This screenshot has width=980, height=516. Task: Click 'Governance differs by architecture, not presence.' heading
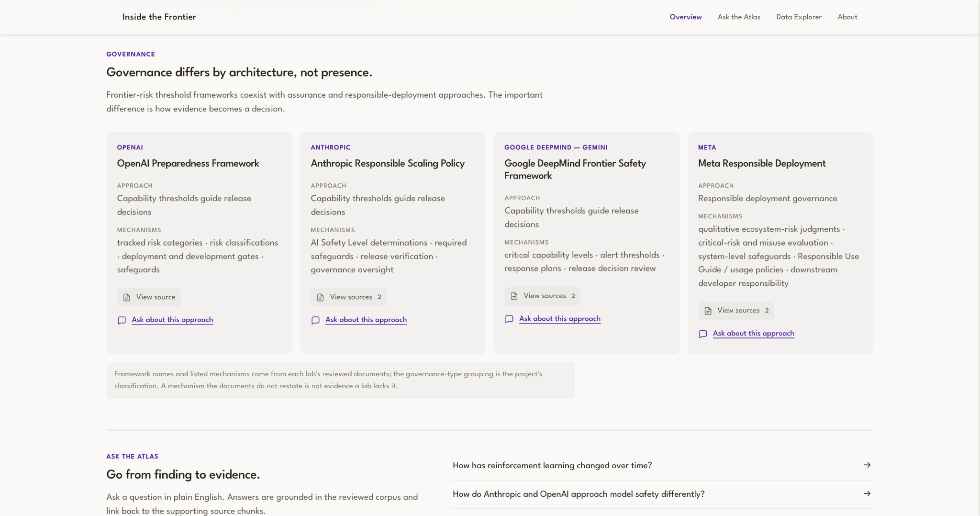[239, 72]
